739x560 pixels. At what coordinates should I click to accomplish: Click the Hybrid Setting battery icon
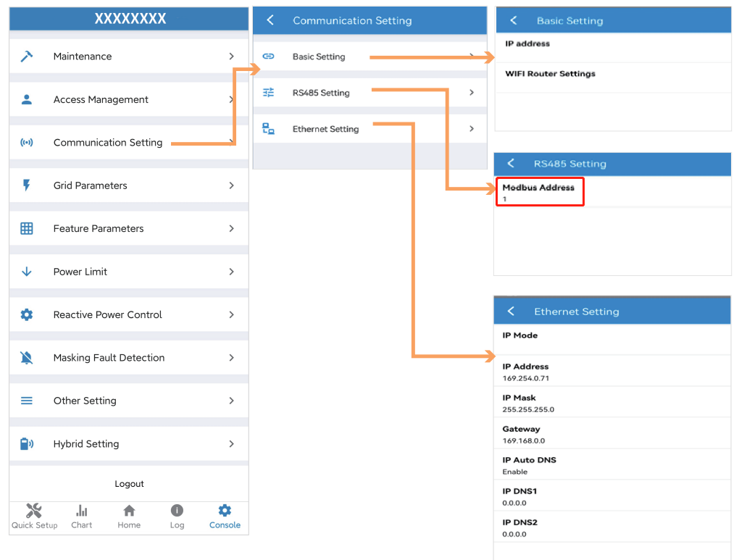[x=27, y=443]
